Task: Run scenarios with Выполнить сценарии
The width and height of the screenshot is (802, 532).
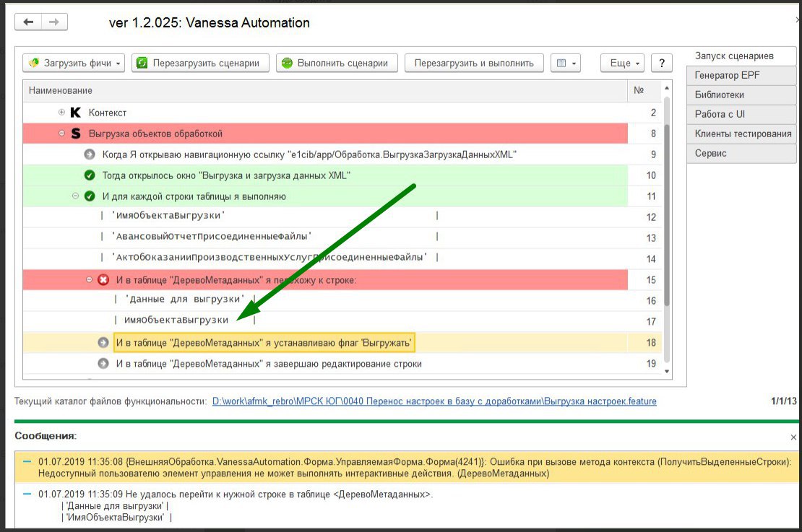Action: 337,63
